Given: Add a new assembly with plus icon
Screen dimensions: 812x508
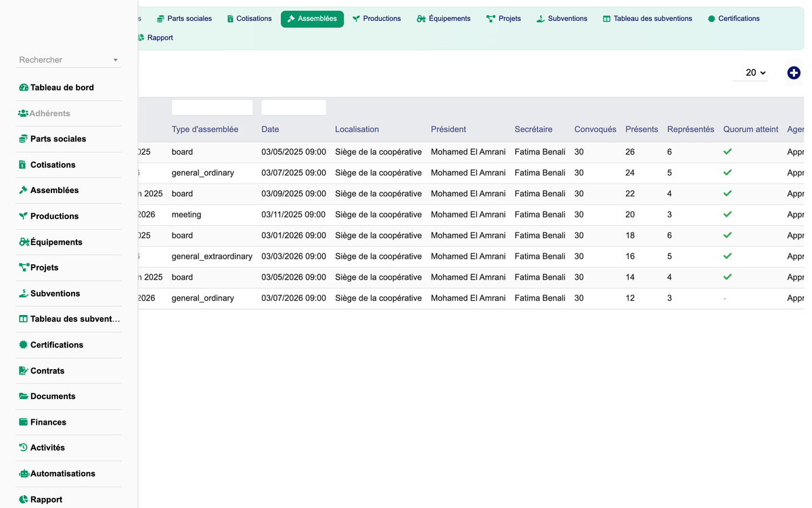Looking at the screenshot, I should [794, 73].
